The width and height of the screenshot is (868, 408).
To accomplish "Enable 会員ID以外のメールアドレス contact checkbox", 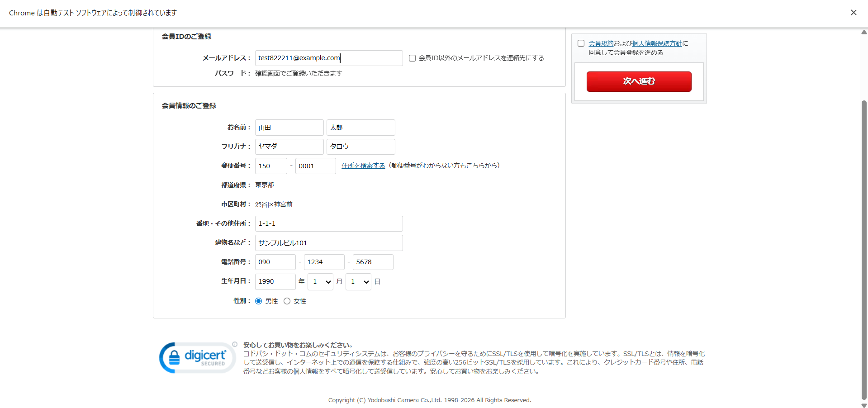I will (x=412, y=58).
